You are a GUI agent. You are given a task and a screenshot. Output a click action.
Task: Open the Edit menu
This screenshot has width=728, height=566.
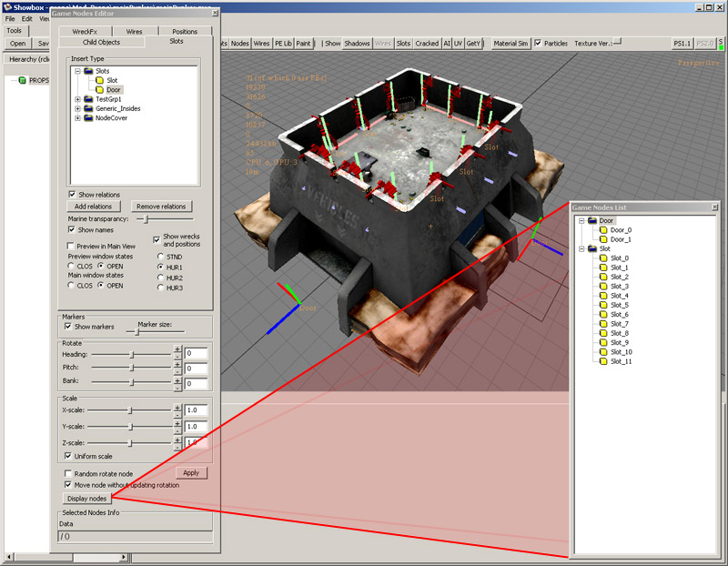[27, 18]
